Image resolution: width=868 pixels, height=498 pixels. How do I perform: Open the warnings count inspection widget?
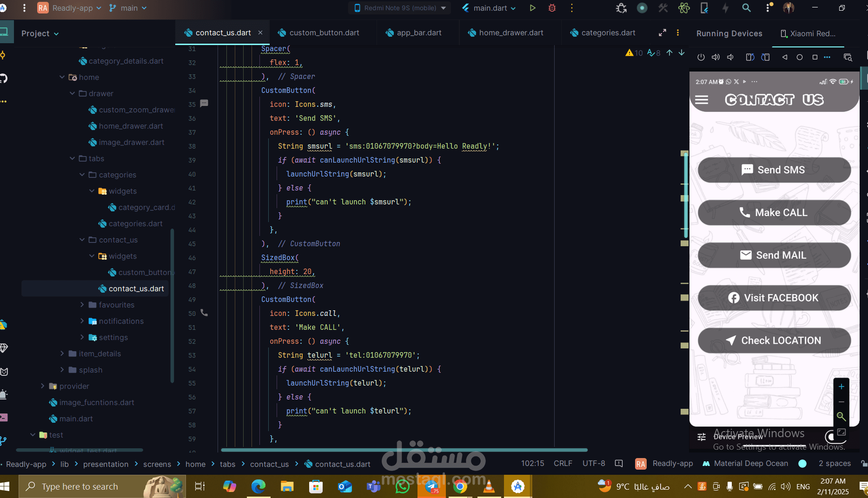click(634, 52)
